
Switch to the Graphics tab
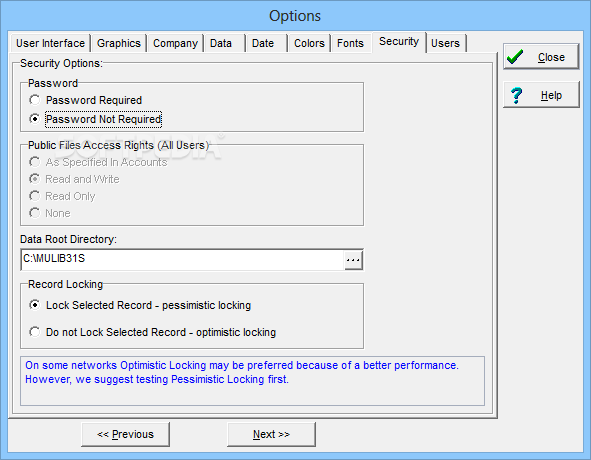pyautogui.click(x=119, y=43)
